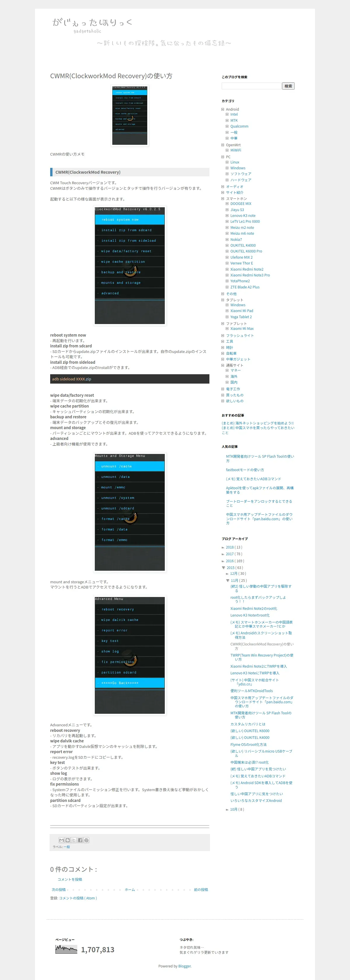The image size is (350, 980).
Task: Open the Xiaomi Mi Max category
Action: 242,329
